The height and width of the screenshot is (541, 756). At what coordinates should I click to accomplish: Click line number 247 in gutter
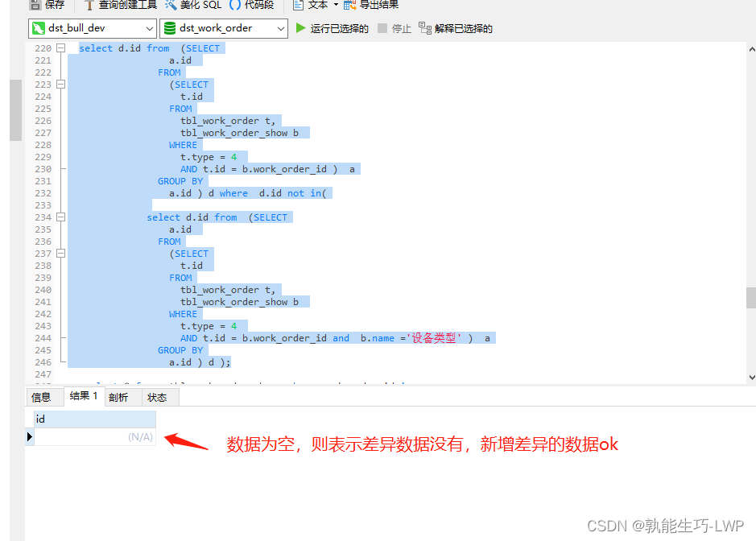pyautogui.click(x=43, y=374)
